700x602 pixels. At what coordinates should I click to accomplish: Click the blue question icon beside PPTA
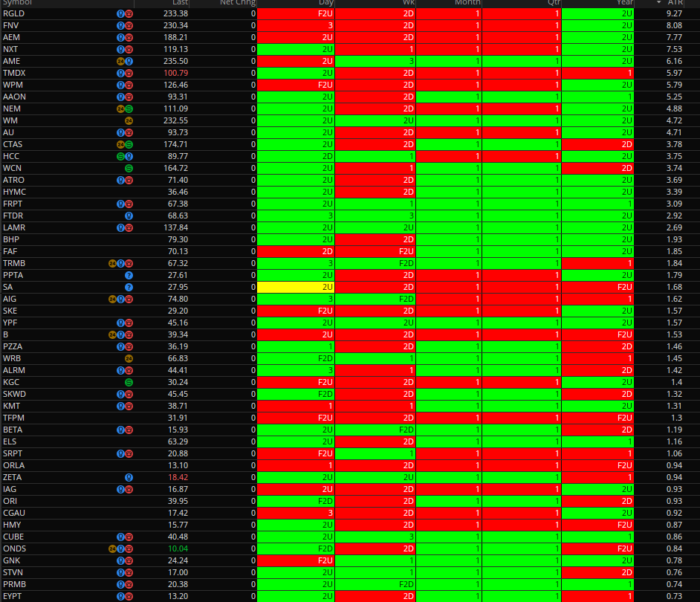point(129,275)
